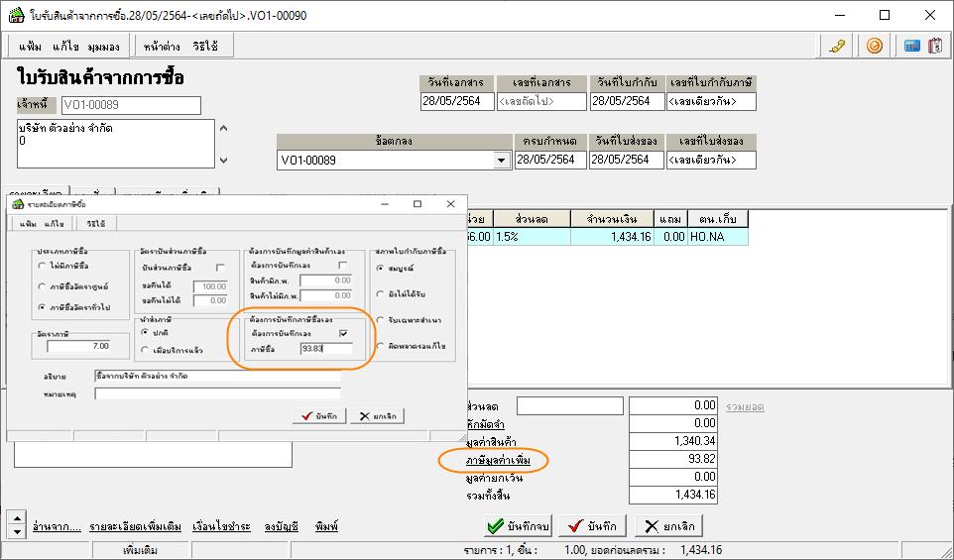Click the ขอคืนได้ 100.00 field
Image resolution: width=954 pixels, height=560 pixels.
[x=210, y=286]
